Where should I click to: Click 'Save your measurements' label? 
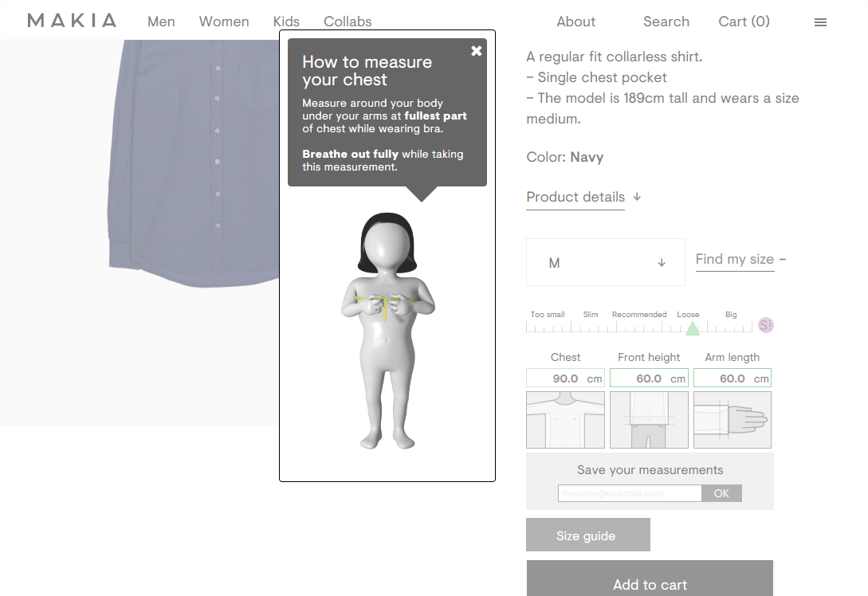click(x=650, y=470)
